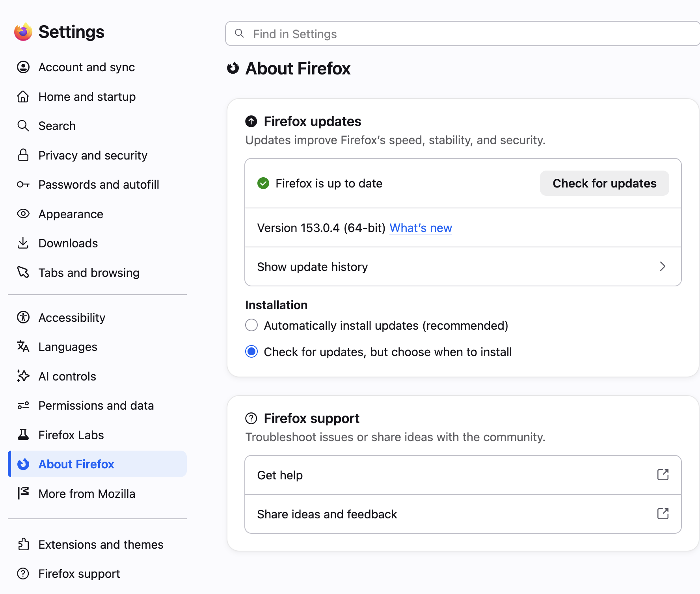Click the help icon beside Firefox support heading
This screenshot has width=700, height=594.
251,418
